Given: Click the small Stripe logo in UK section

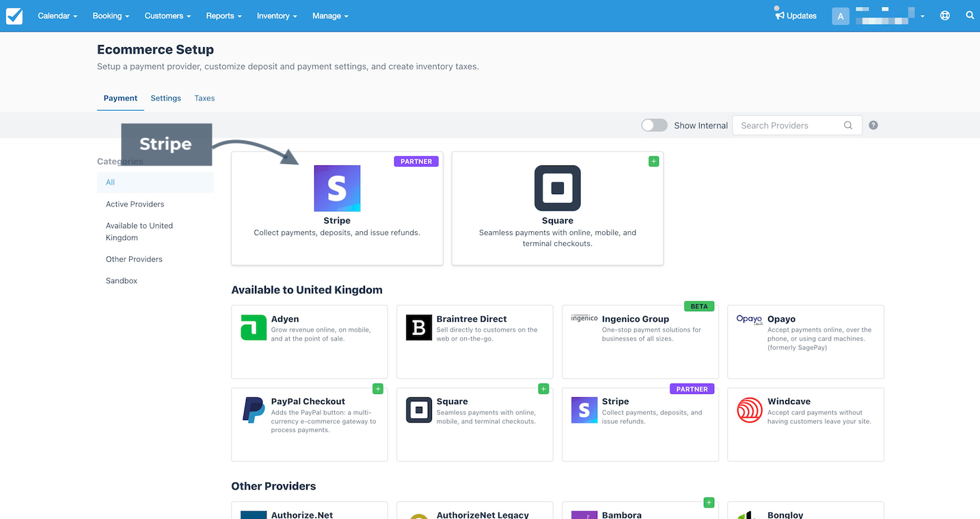Looking at the screenshot, I should (584, 410).
